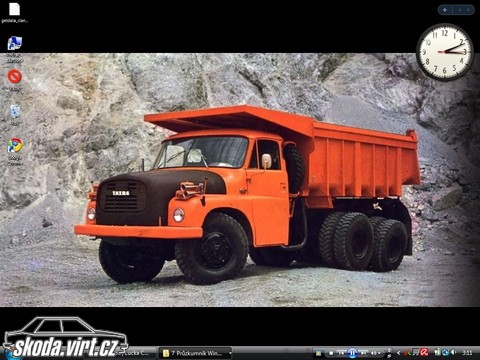Click the network globe icon in the tray
The width and height of the screenshot is (480, 360).
point(445,353)
